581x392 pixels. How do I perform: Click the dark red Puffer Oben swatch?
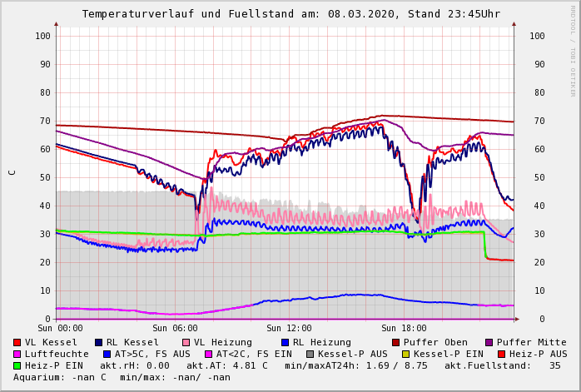point(395,343)
